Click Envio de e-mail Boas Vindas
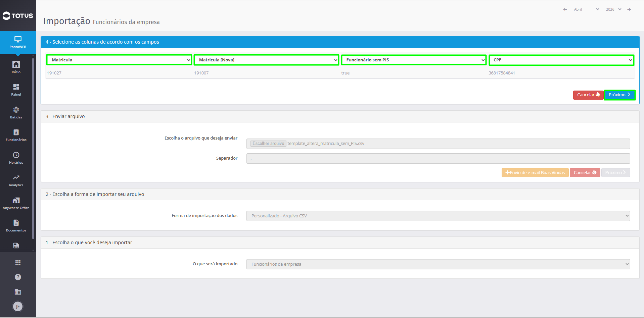 pos(535,173)
